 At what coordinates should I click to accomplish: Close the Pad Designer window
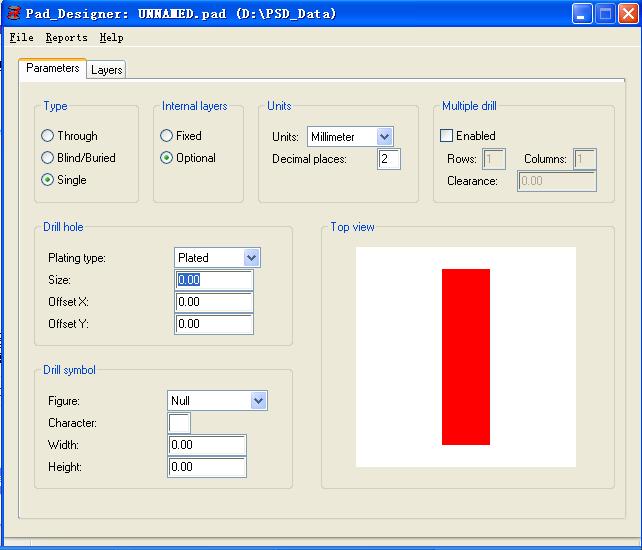tap(628, 14)
